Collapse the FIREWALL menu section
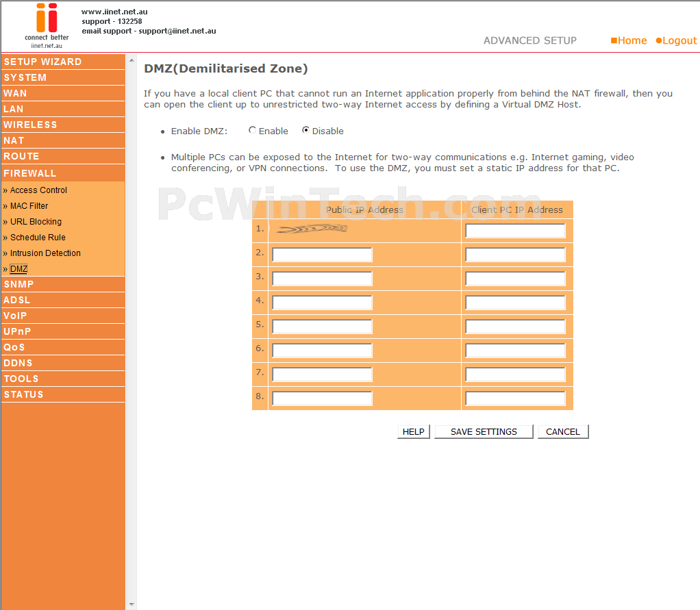The width and height of the screenshot is (700, 610). pos(64,173)
